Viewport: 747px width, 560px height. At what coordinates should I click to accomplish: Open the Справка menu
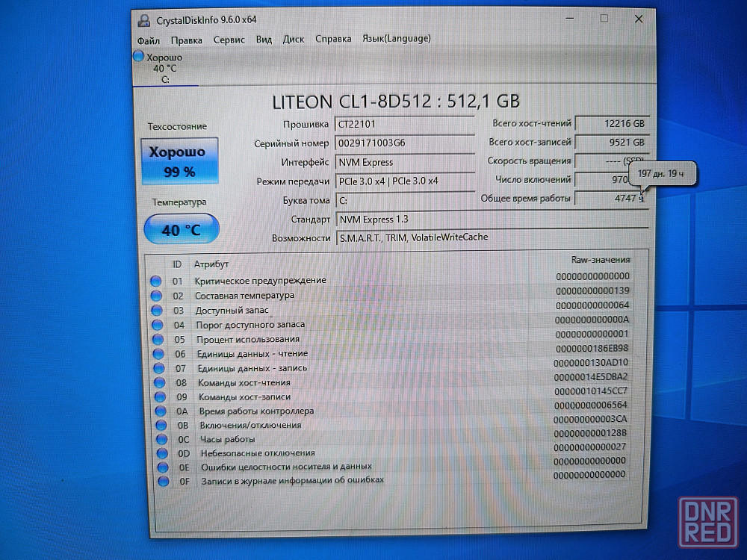[333, 39]
